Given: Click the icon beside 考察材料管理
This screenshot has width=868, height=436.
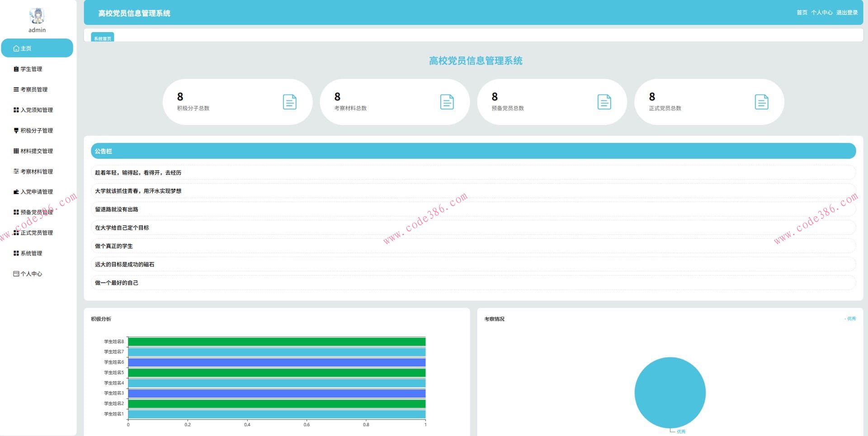Looking at the screenshot, I should click(16, 171).
